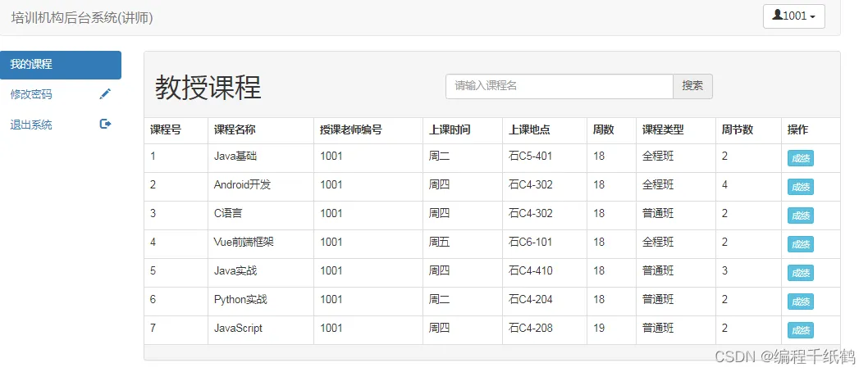The width and height of the screenshot is (868, 372).
Task: Open 成绩 for Vue前端框架
Action: pos(801,244)
